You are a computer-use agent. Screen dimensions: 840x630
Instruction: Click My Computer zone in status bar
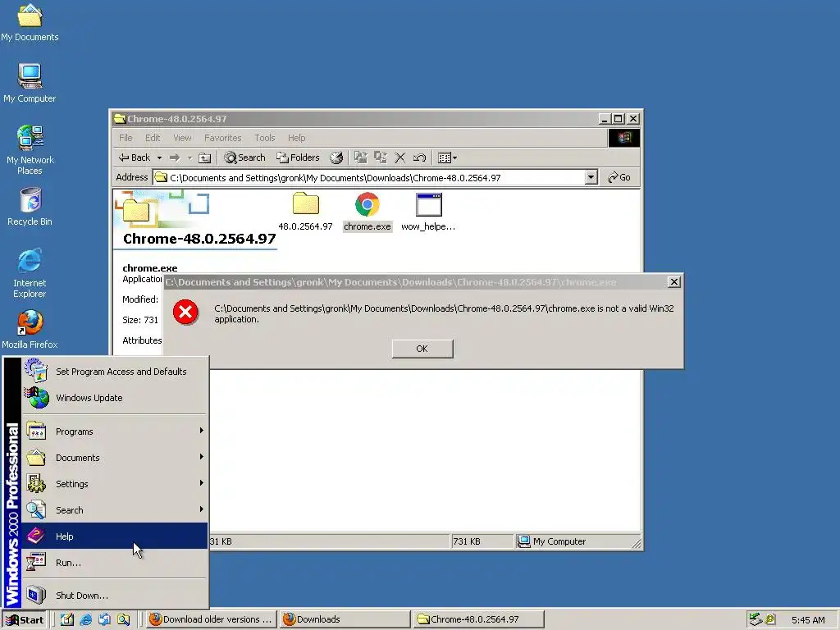pyautogui.click(x=577, y=541)
